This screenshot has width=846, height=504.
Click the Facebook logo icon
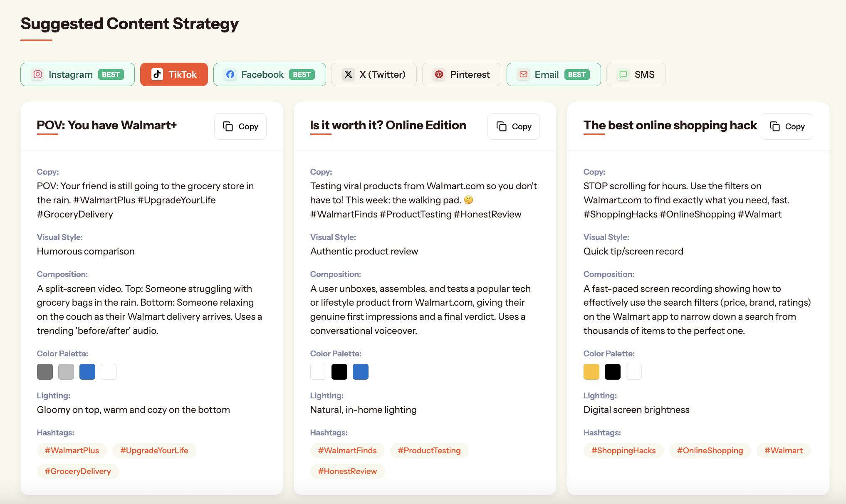point(230,74)
